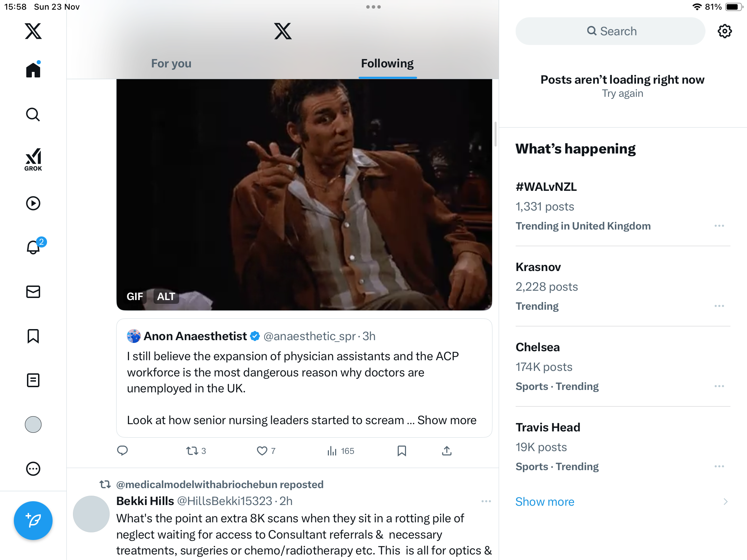Click the compose new post button
The width and height of the screenshot is (747, 560).
click(33, 520)
